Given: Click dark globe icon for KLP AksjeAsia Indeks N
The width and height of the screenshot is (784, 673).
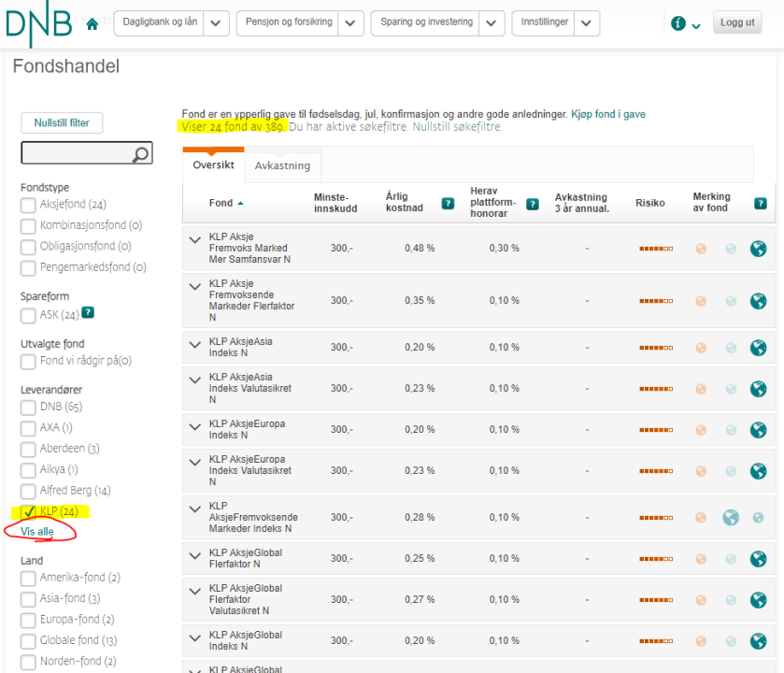Looking at the screenshot, I should click(x=759, y=348).
